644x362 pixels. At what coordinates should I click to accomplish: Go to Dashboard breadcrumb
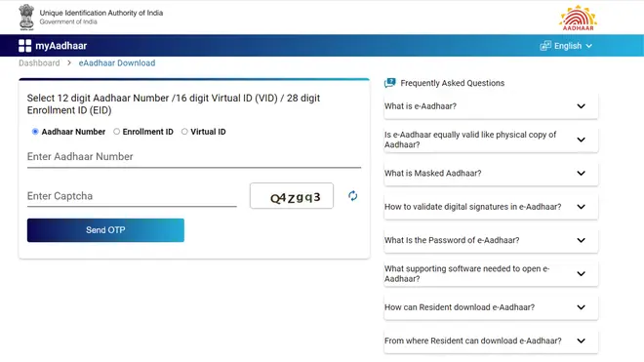pyautogui.click(x=39, y=62)
